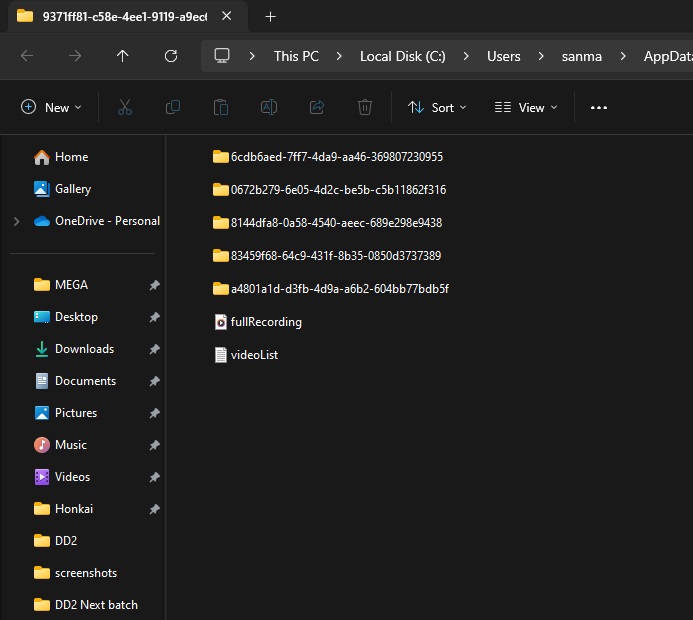Select folder a4801a1d-d3fb-4d9a-a6b2-604bb77bdb5f
This screenshot has width=693, height=620.
[x=331, y=289]
